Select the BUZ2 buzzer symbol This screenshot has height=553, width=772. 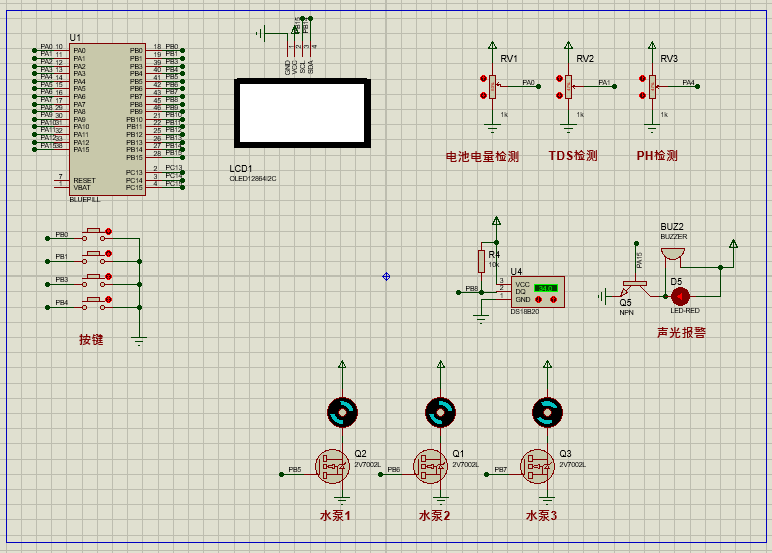(673, 255)
